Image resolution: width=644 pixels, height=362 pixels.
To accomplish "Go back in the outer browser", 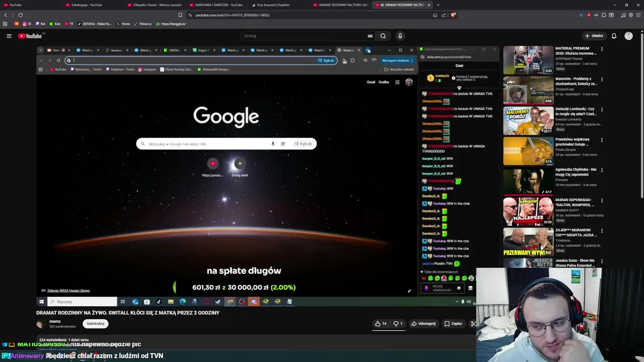I will coord(6,15).
